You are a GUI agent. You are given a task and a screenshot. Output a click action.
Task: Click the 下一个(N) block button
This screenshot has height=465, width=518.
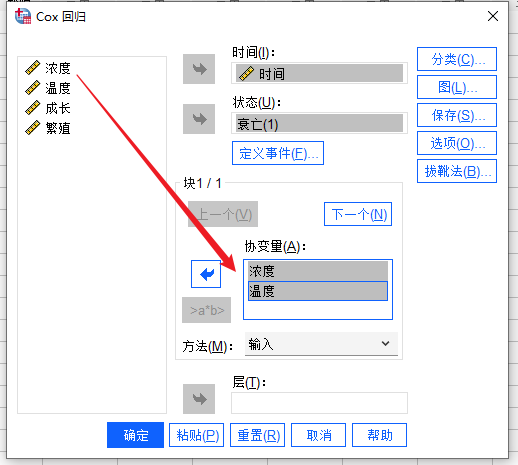(x=358, y=214)
